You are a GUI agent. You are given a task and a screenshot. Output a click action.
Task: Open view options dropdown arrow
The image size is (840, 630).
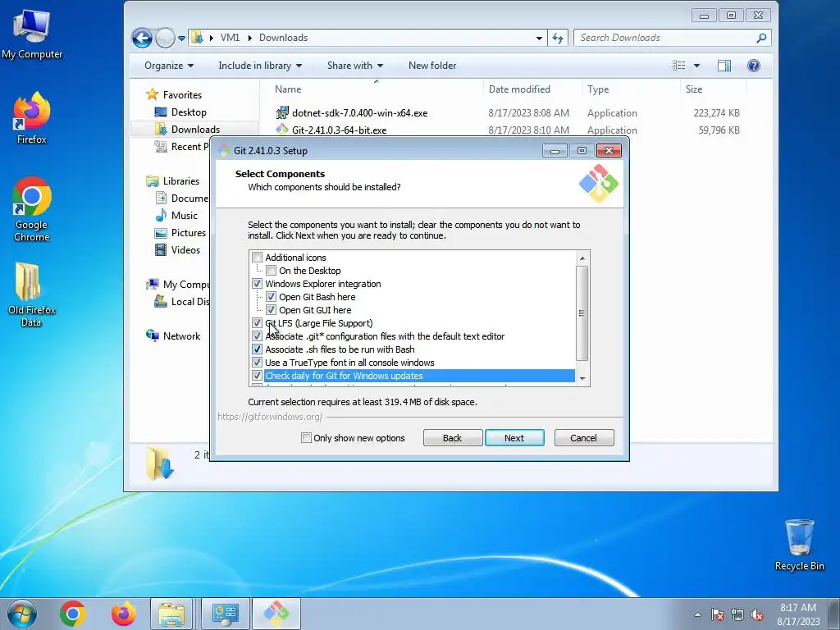[x=696, y=66]
